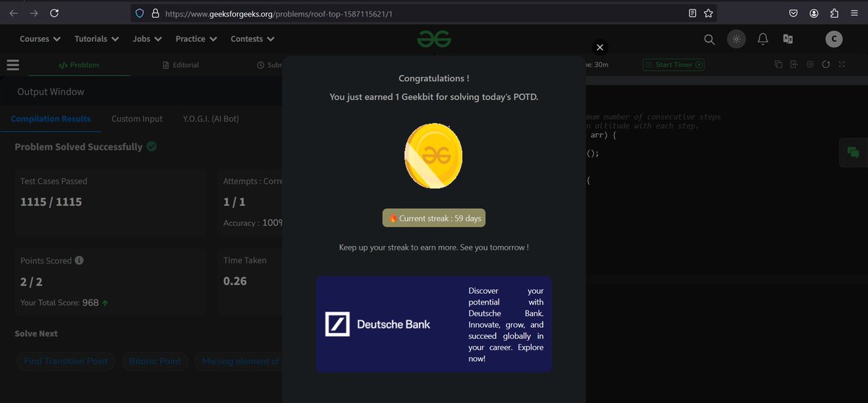Open notifications bell
The height and width of the screenshot is (403, 868).
point(762,39)
